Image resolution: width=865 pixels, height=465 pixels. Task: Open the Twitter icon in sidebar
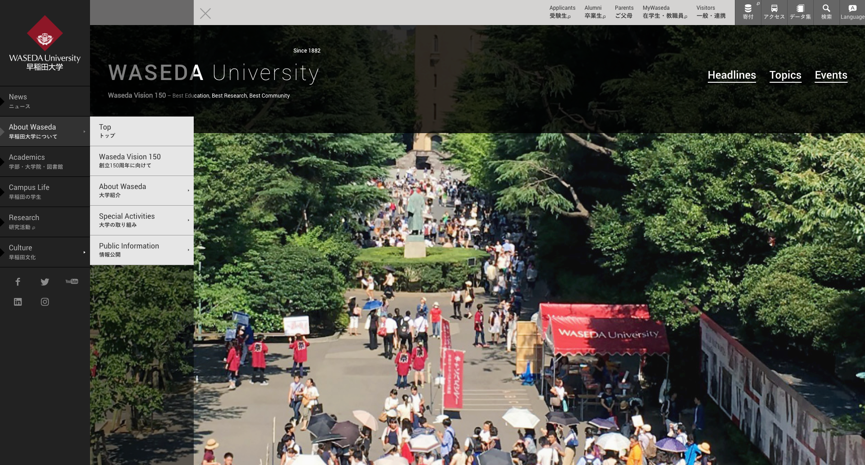(x=45, y=282)
